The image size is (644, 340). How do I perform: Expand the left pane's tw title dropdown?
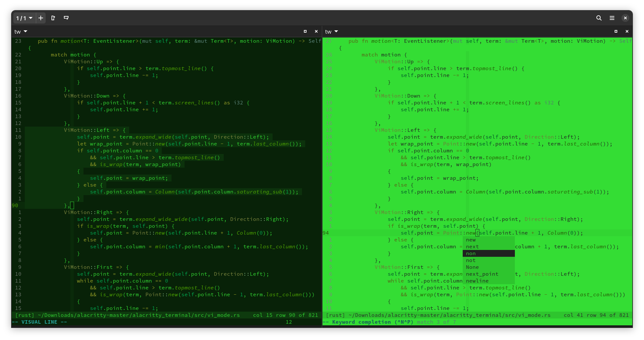20,31
